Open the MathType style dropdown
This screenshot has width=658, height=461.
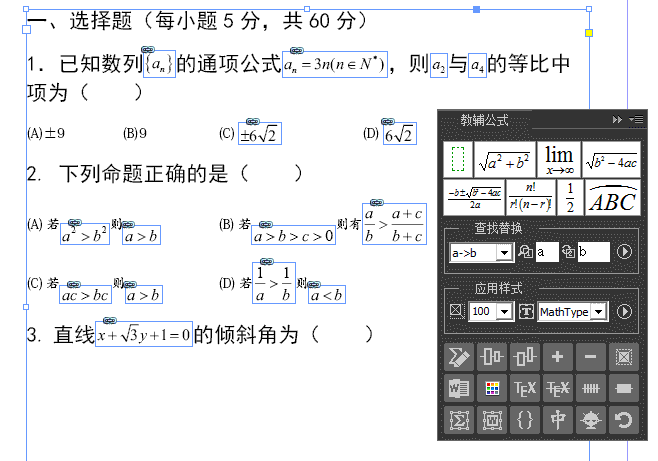coord(599,312)
